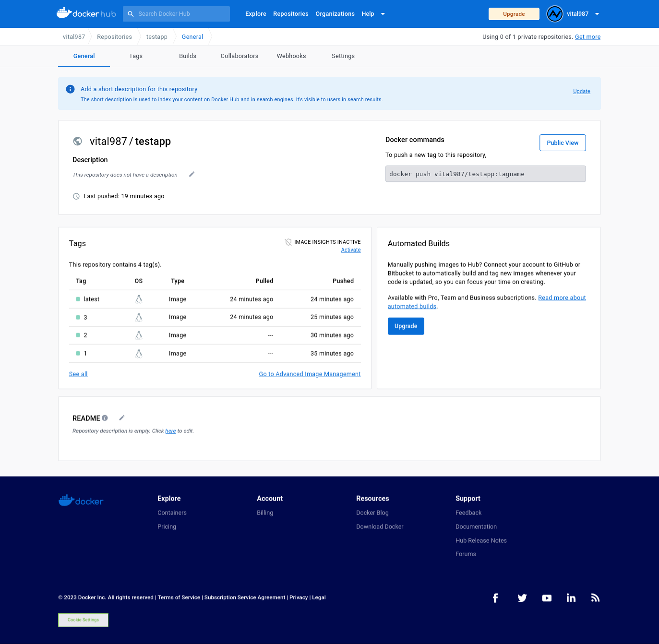This screenshot has width=659, height=644.
Task: Click the clock icon beside Last pushed
Action: click(x=76, y=196)
